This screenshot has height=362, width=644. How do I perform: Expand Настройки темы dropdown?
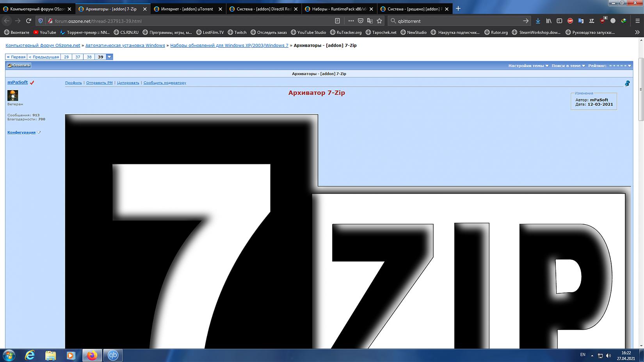[x=528, y=66]
